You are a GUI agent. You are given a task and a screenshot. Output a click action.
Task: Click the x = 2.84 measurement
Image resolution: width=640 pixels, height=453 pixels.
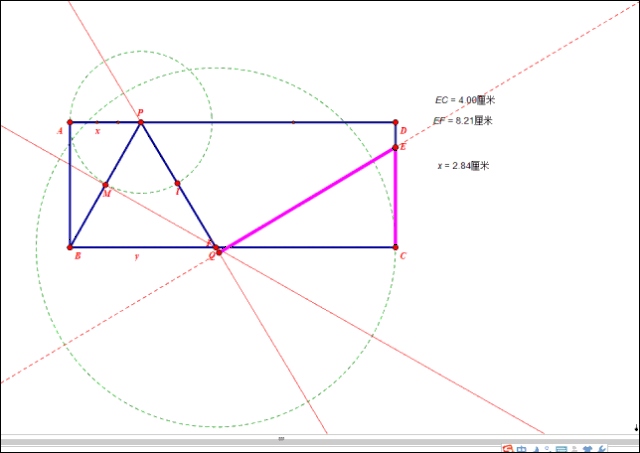pos(463,166)
